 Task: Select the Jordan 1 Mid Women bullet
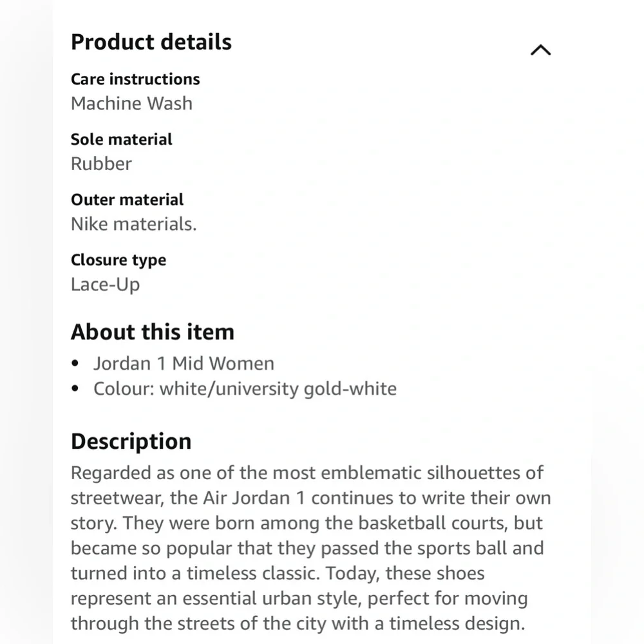pos(184,364)
